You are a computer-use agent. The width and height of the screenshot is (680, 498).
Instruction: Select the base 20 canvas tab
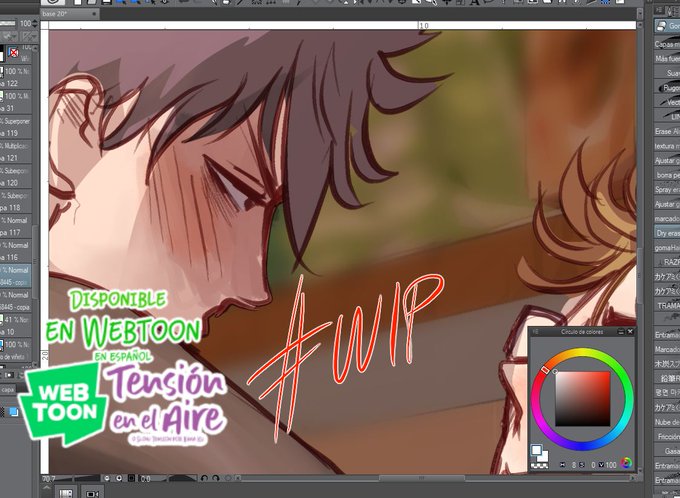70,14
